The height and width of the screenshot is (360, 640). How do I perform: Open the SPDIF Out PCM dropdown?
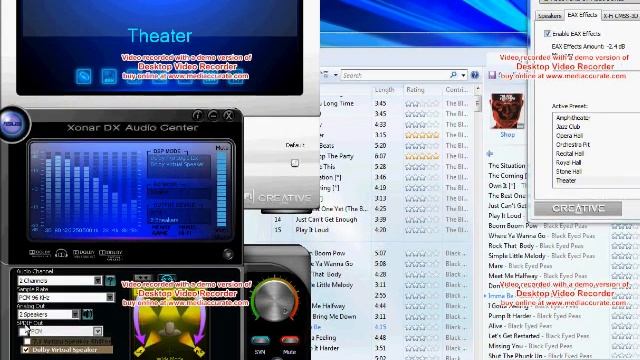[x=98, y=331]
